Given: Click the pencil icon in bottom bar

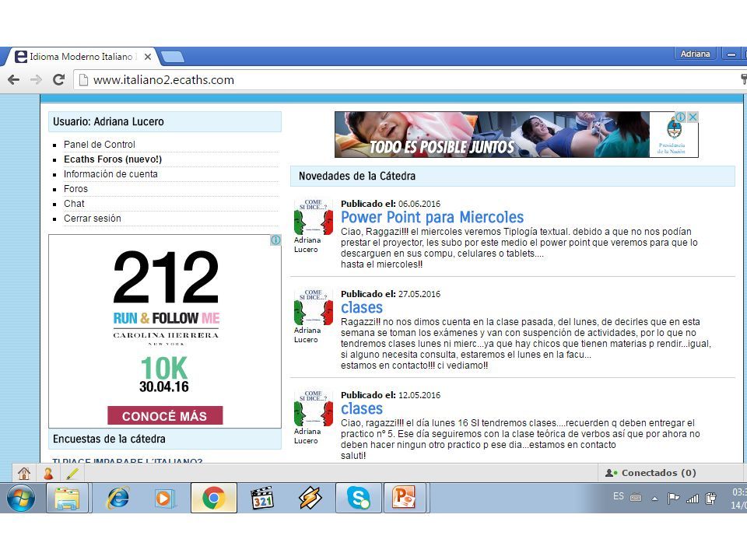Looking at the screenshot, I should [x=72, y=474].
